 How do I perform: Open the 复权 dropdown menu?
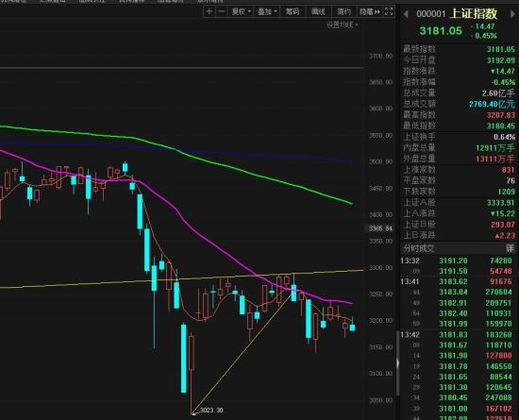pos(241,11)
